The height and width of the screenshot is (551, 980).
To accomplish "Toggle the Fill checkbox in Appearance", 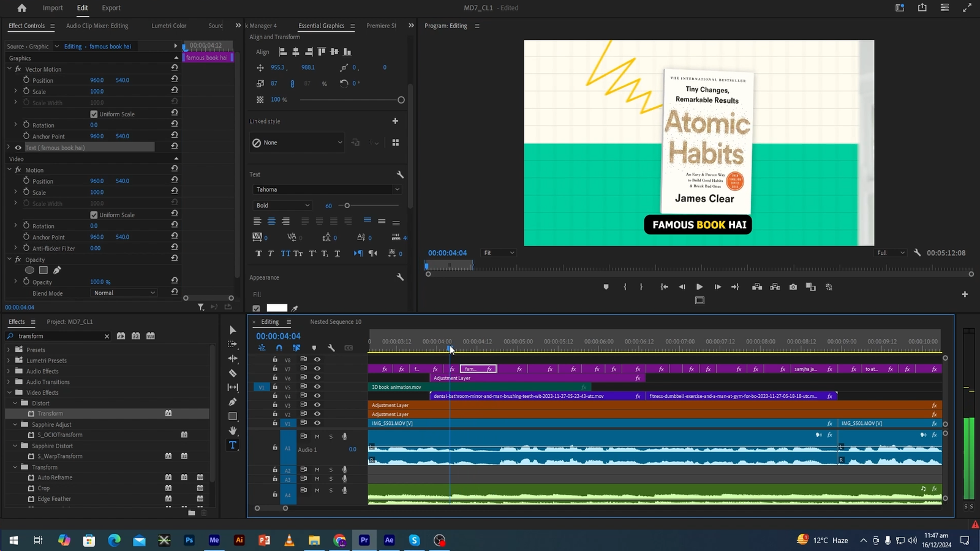I will pos(256,308).
